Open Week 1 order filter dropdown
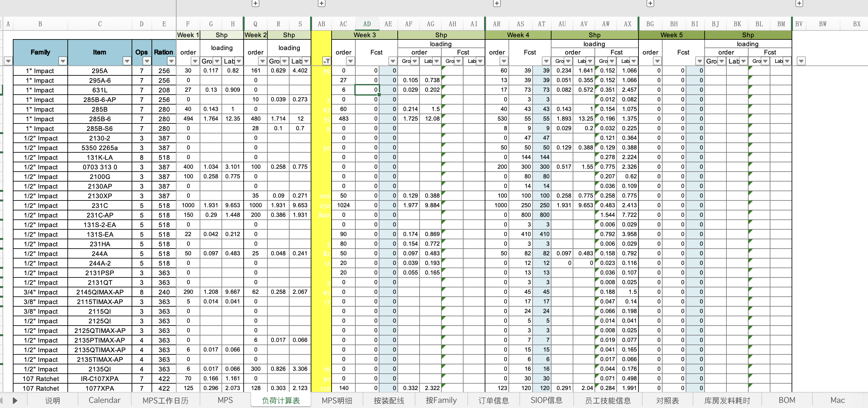 195,61
